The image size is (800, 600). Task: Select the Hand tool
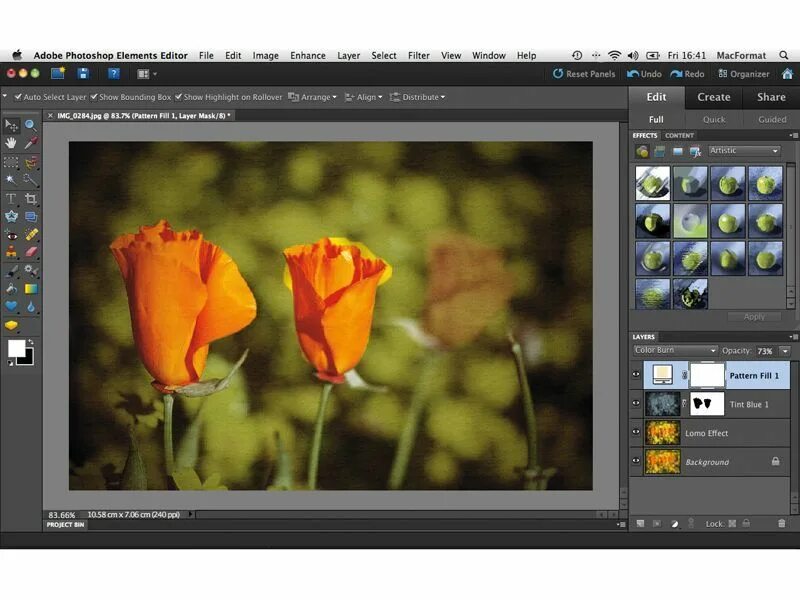[x=11, y=143]
